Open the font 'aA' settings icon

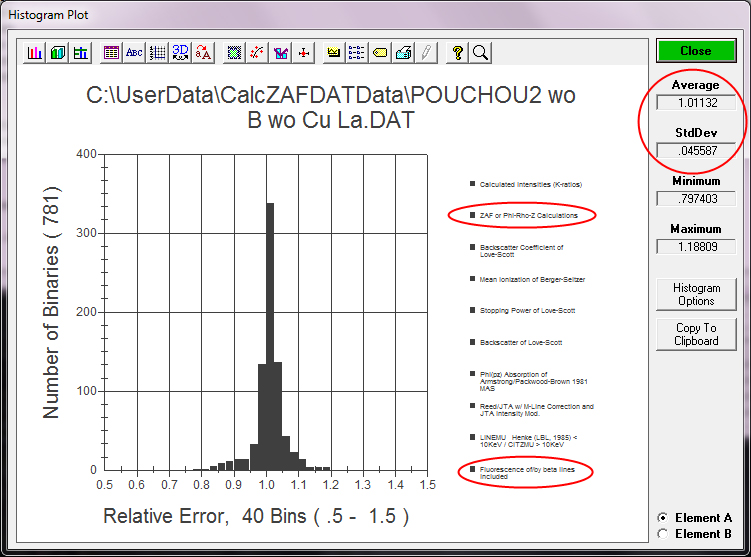[204, 53]
